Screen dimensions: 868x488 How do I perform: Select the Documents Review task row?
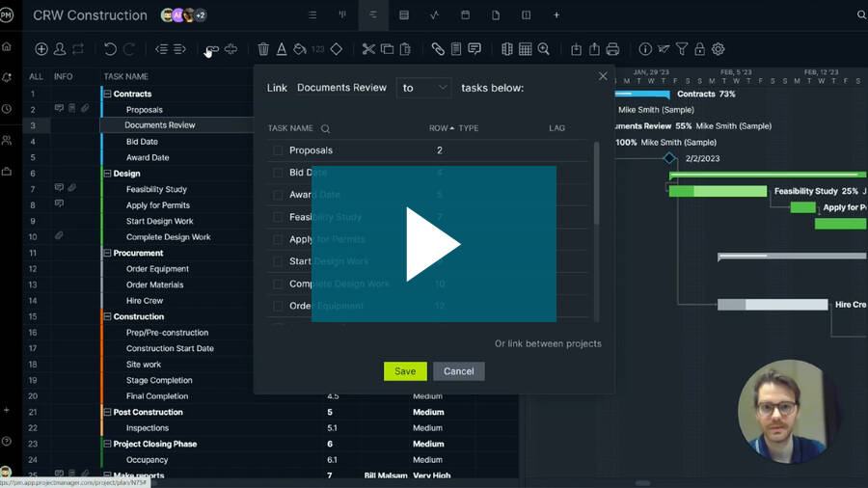(x=159, y=125)
